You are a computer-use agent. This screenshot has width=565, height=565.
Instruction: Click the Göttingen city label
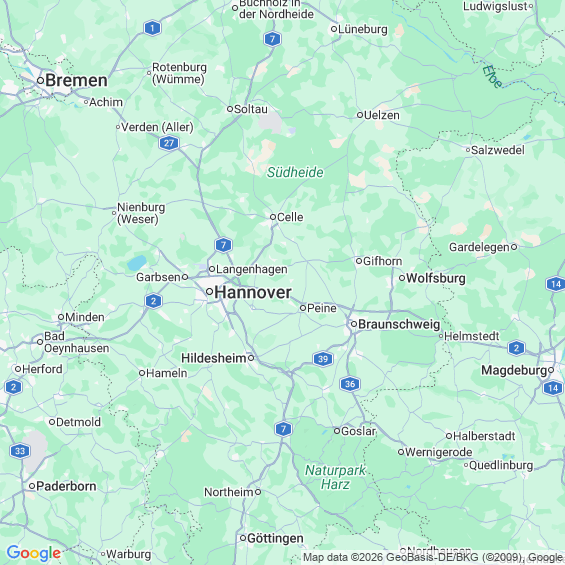tap(275, 538)
